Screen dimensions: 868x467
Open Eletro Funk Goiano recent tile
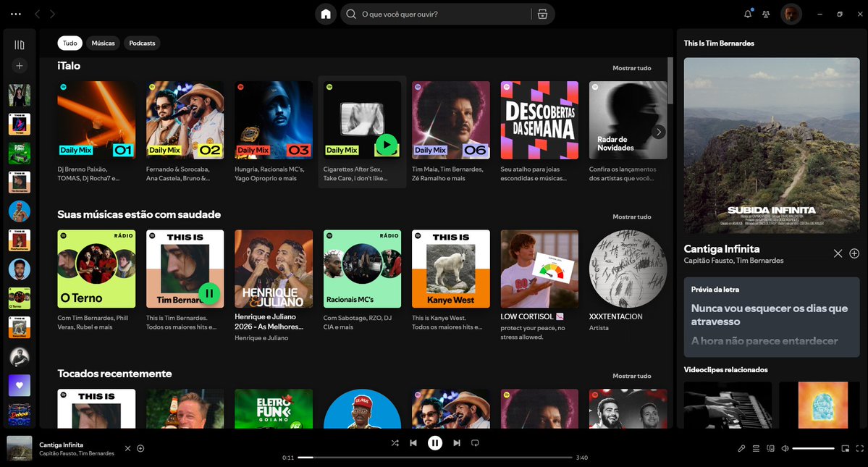click(x=274, y=409)
